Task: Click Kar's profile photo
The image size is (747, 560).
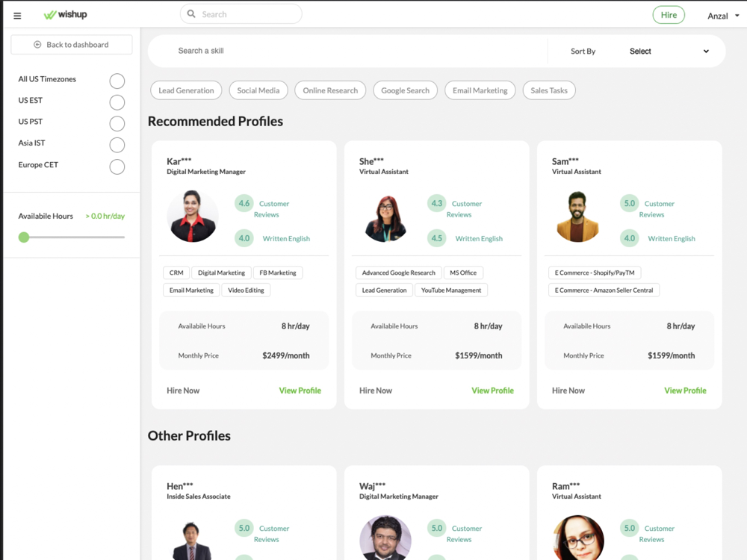Action: coord(193,217)
